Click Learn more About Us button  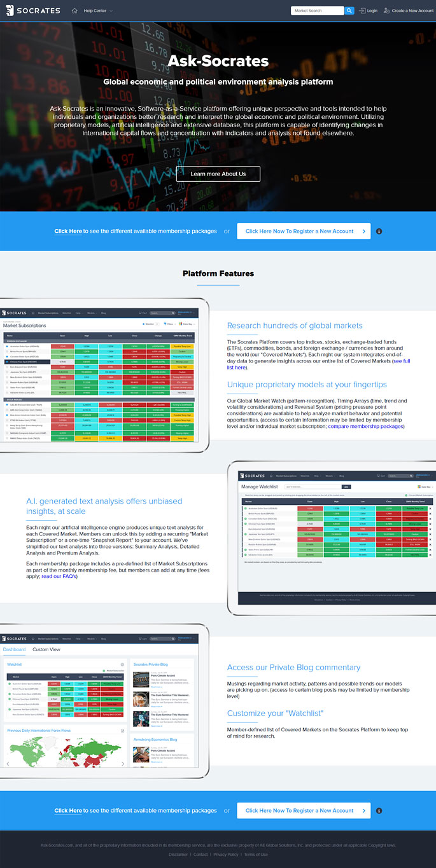tap(218, 174)
